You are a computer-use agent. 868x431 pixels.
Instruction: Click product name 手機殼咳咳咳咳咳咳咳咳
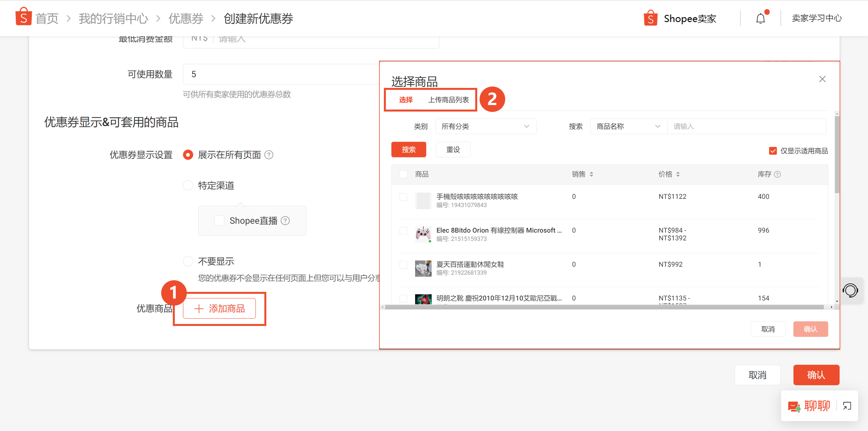pos(477,197)
